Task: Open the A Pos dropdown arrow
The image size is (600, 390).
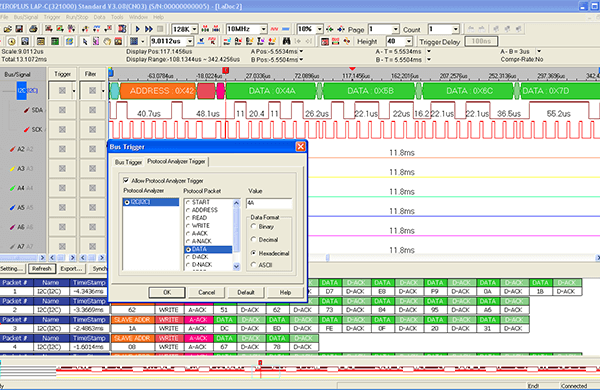Action: pos(301,51)
